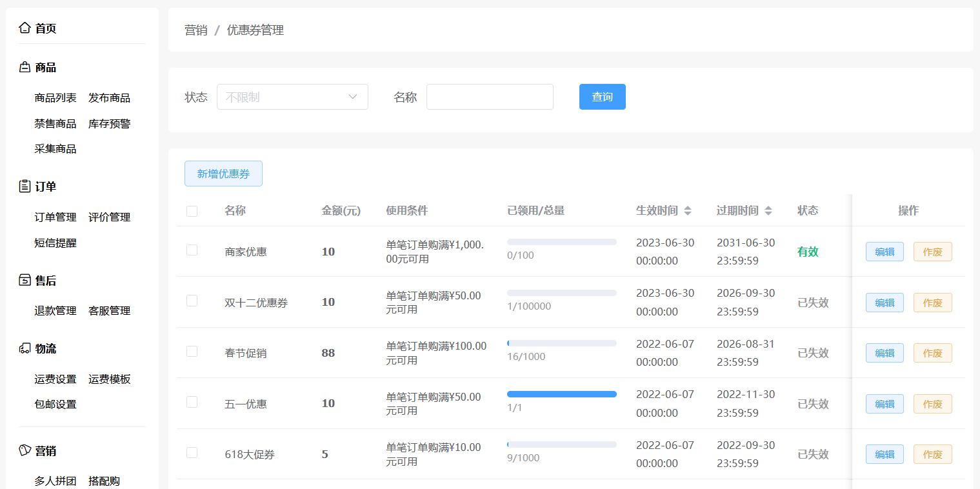
Task: Click the tag icon beside 营销
Action: click(x=25, y=450)
